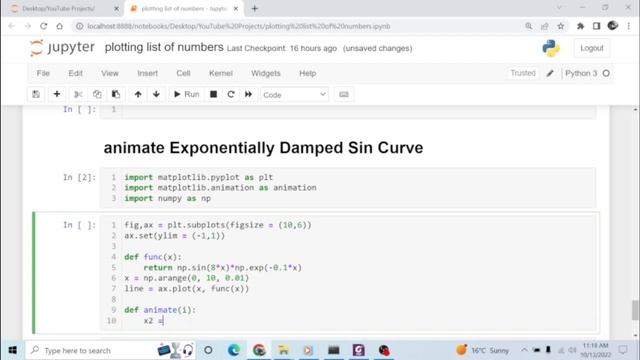Open browser zoom magnifier icon
Image resolution: width=640 pixels, height=360 pixels.
(529, 26)
